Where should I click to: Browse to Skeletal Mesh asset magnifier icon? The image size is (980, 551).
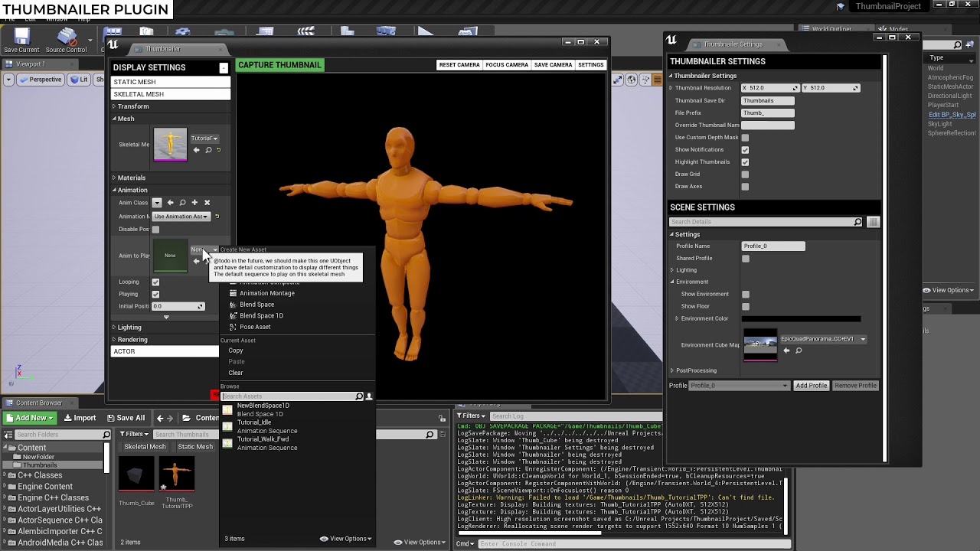(207, 150)
